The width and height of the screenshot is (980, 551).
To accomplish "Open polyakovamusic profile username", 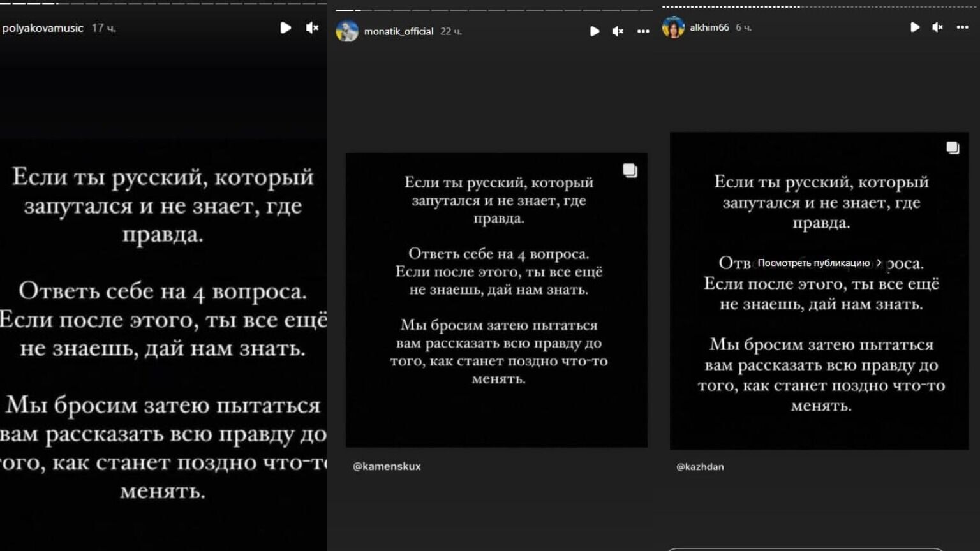I will (43, 28).
